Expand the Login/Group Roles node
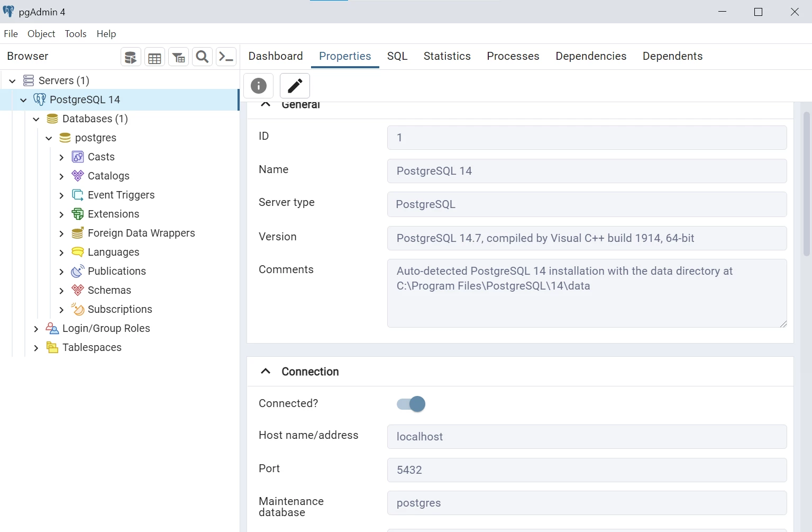This screenshot has height=532, width=812. click(x=36, y=329)
